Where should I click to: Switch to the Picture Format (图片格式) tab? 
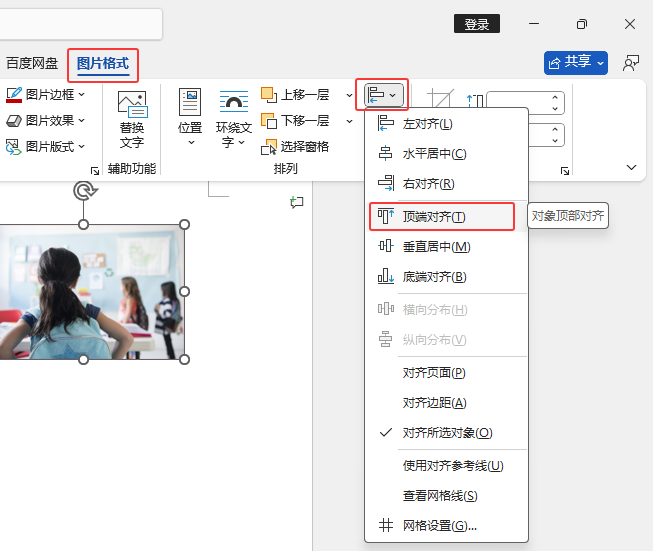(x=103, y=64)
